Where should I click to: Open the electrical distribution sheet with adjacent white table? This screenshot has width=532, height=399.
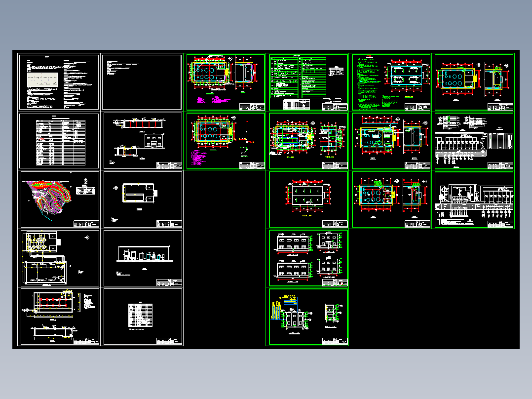coord(474,141)
